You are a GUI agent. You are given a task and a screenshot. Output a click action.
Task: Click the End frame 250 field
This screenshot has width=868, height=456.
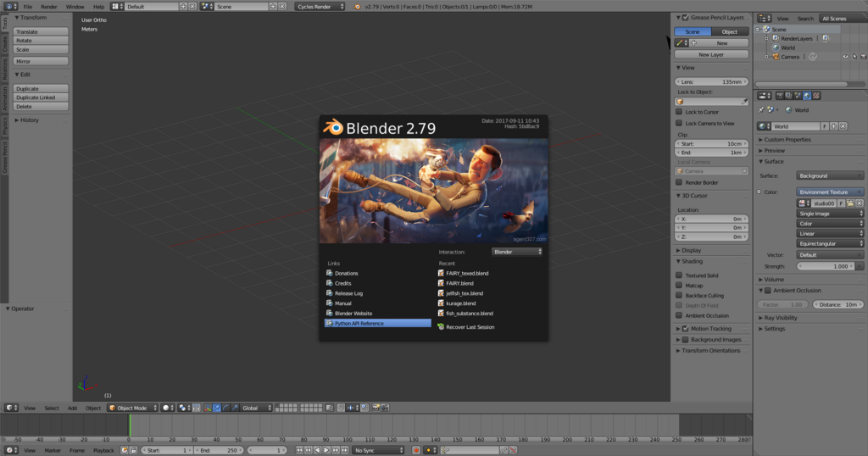point(220,450)
